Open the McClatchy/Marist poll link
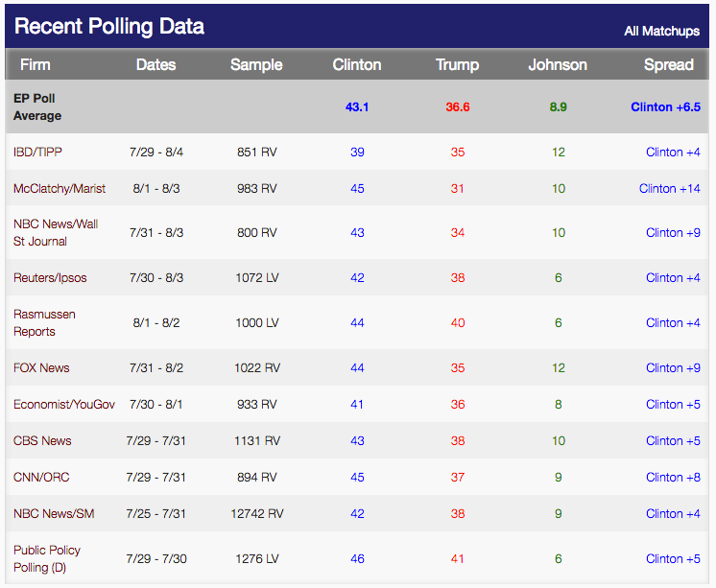Viewport: 716px width, 588px height. pyautogui.click(x=60, y=189)
